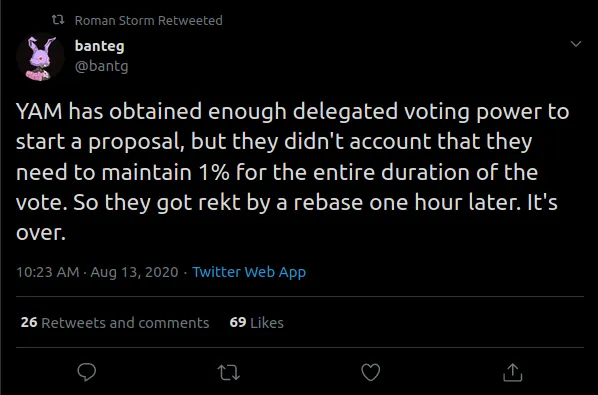Image resolution: width=598 pixels, height=395 pixels.
Task: Click the 69 like count number
Action: (238, 323)
